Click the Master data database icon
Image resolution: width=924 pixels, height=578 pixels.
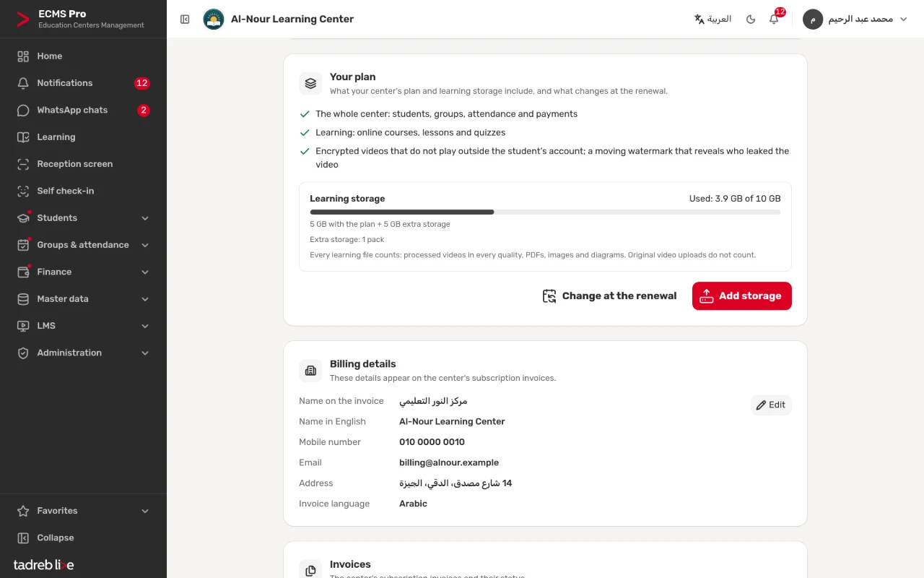(x=23, y=299)
